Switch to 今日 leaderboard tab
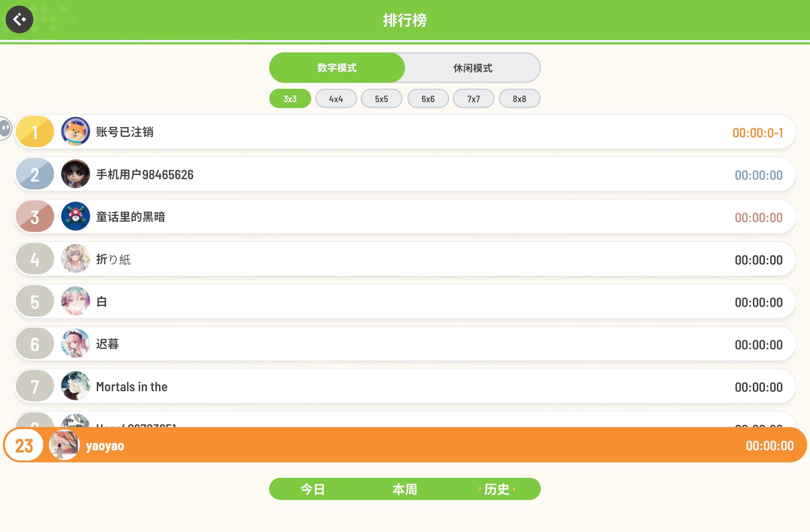This screenshot has height=532, width=810. point(312,489)
